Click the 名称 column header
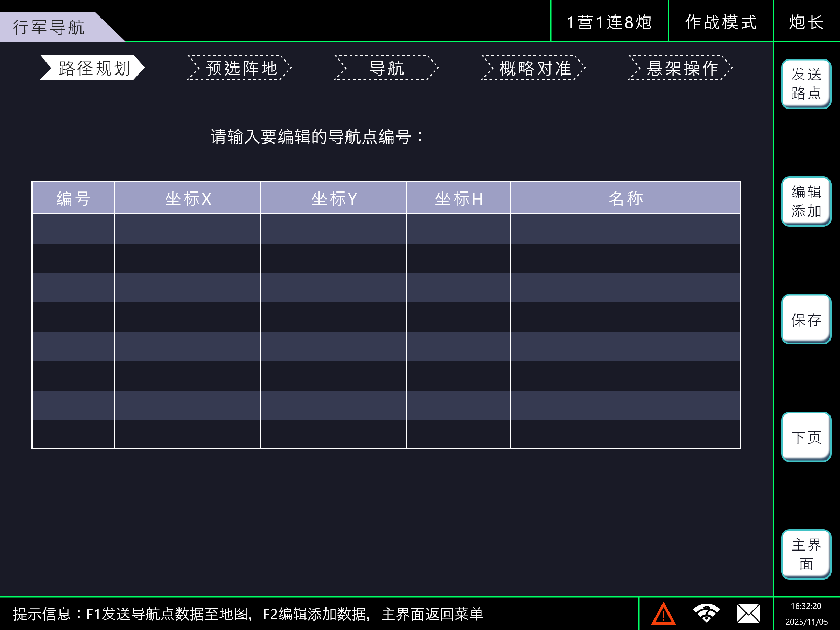840x630 pixels. pos(625,198)
